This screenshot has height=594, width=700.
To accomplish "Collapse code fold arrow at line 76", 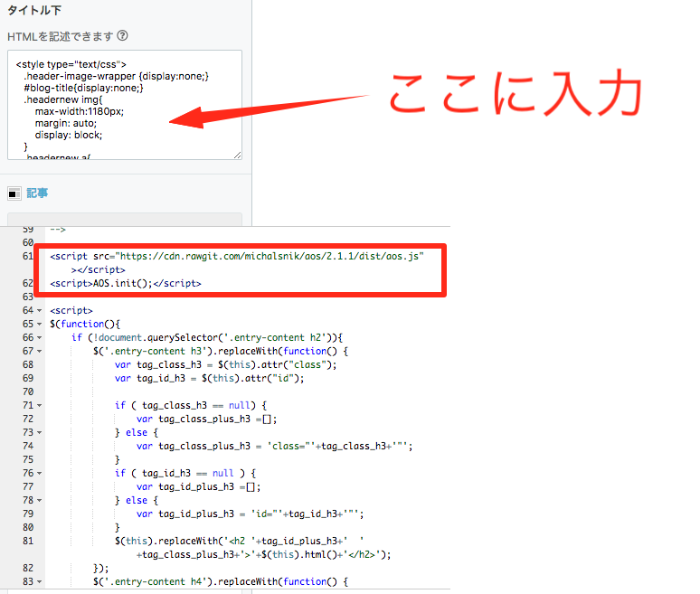I will click(39, 473).
